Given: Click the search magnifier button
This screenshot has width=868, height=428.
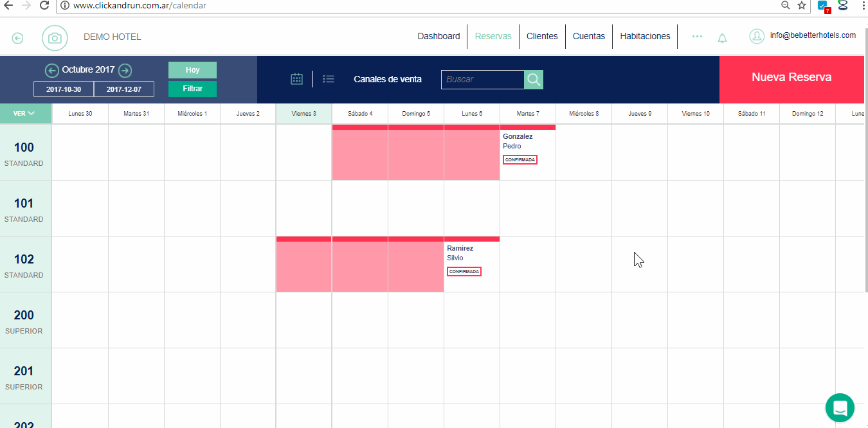Looking at the screenshot, I should [x=534, y=80].
